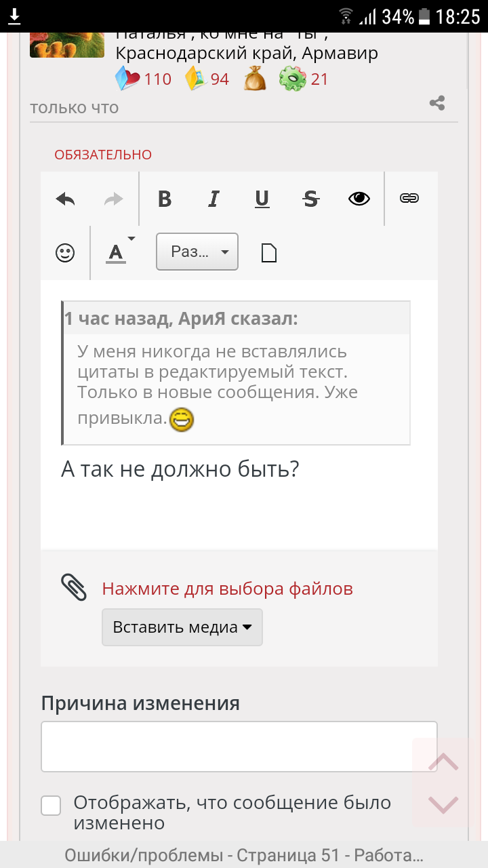
Task: Open the text color picker
Action: coord(118,252)
